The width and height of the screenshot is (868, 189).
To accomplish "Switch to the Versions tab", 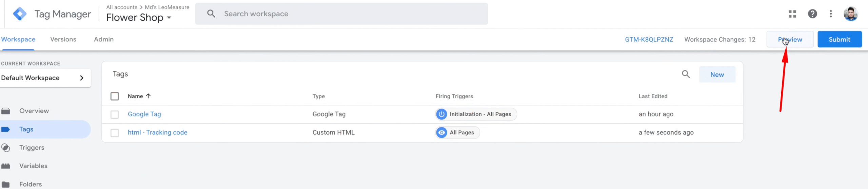I will pos(63,39).
